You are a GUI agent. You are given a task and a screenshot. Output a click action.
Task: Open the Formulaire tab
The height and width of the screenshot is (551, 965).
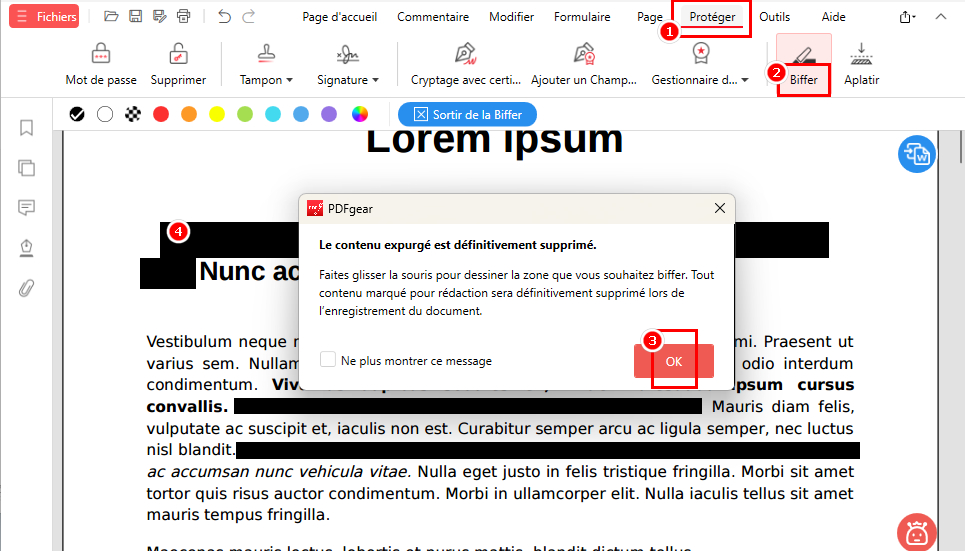(x=582, y=17)
